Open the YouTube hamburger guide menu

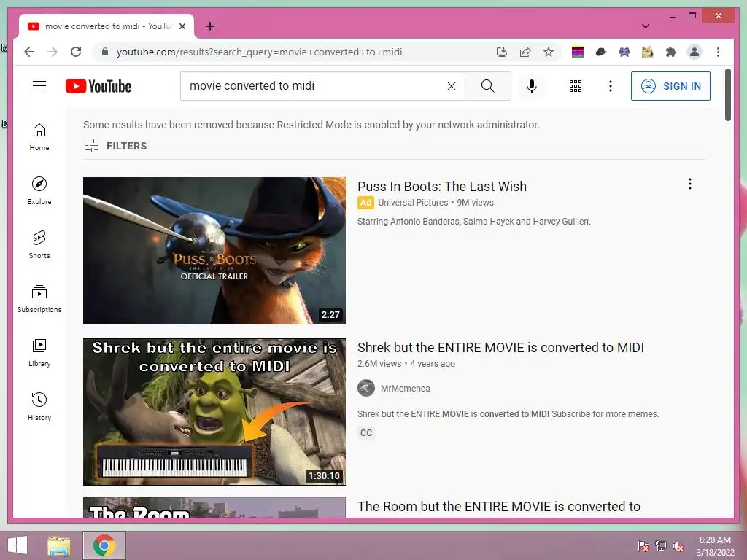point(39,86)
